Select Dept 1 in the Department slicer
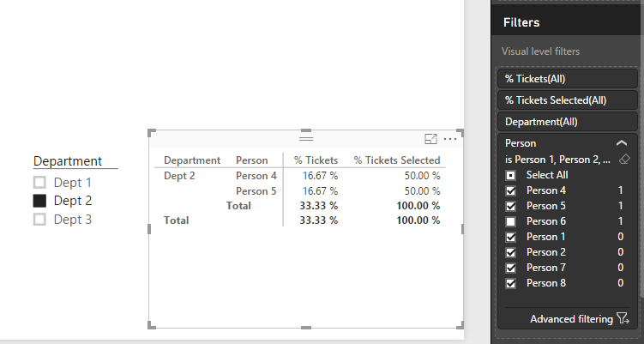 [39, 182]
